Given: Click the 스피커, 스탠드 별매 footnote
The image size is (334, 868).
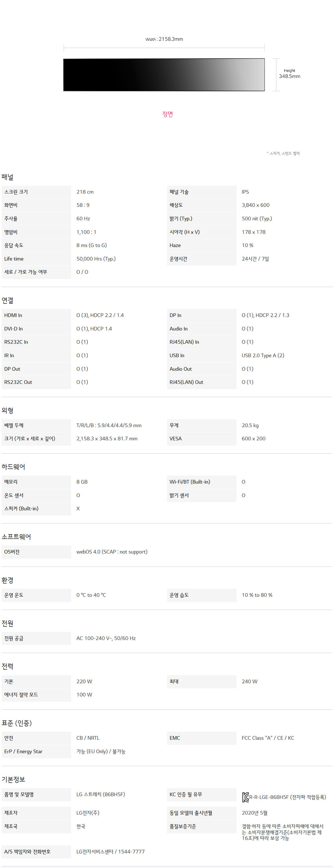Looking at the screenshot, I should coord(283,154).
